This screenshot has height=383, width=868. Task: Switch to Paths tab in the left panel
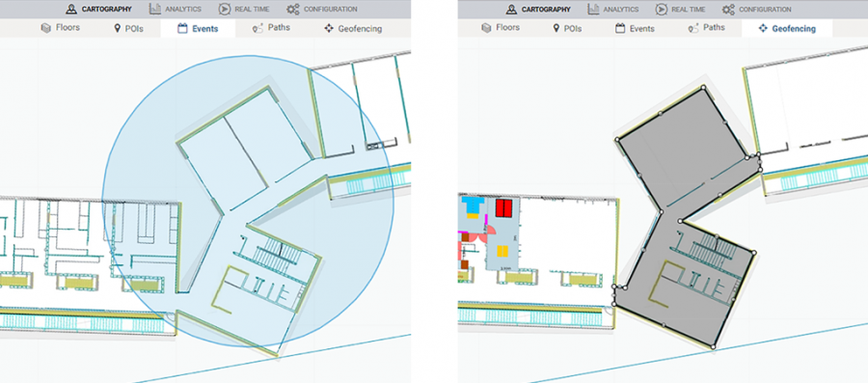pos(271,28)
